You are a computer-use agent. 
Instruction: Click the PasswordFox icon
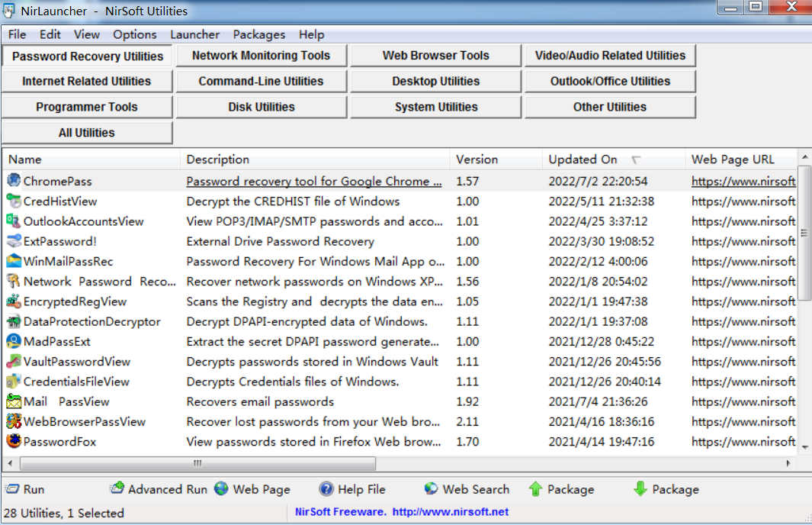[x=14, y=441]
